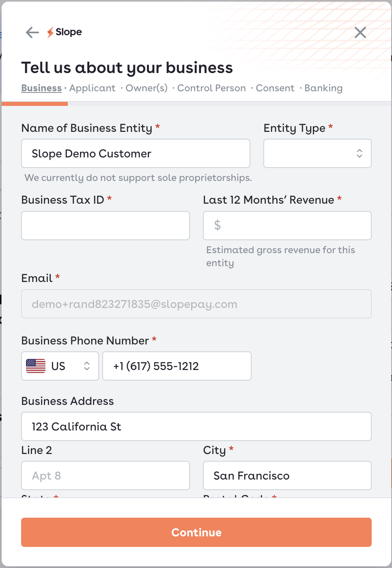The image size is (392, 568).
Task: Go to the Owner(s) step
Action: [146, 88]
